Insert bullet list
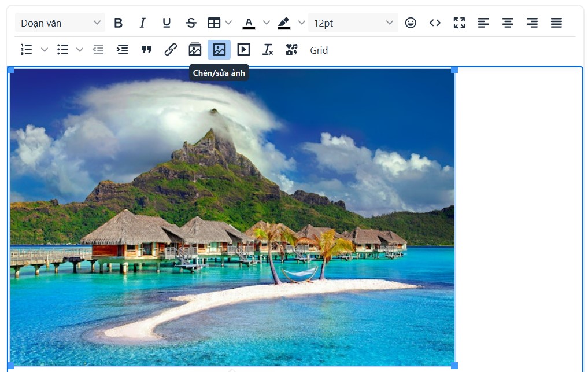 tap(62, 50)
